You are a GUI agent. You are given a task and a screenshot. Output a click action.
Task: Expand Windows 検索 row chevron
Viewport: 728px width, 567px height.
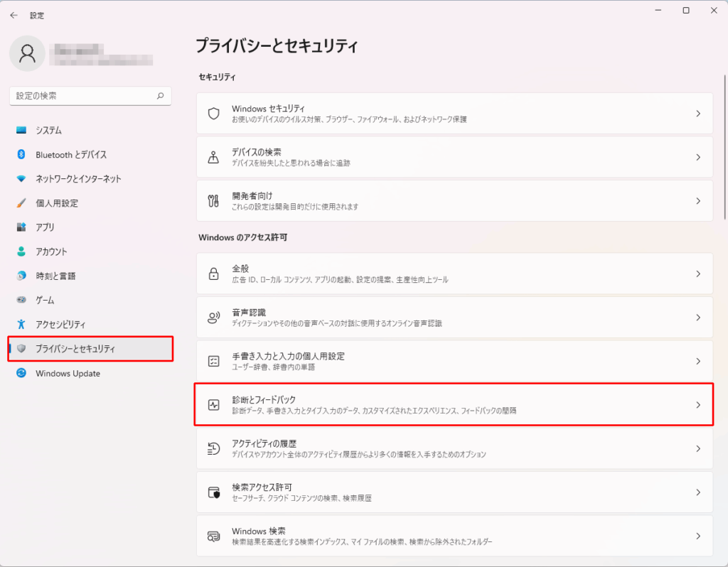[698, 536]
